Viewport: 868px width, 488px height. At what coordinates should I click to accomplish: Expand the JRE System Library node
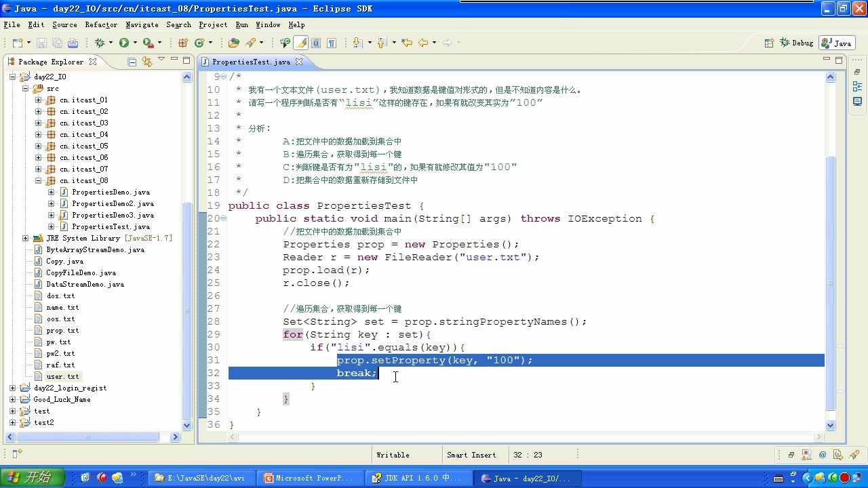[x=25, y=238]
